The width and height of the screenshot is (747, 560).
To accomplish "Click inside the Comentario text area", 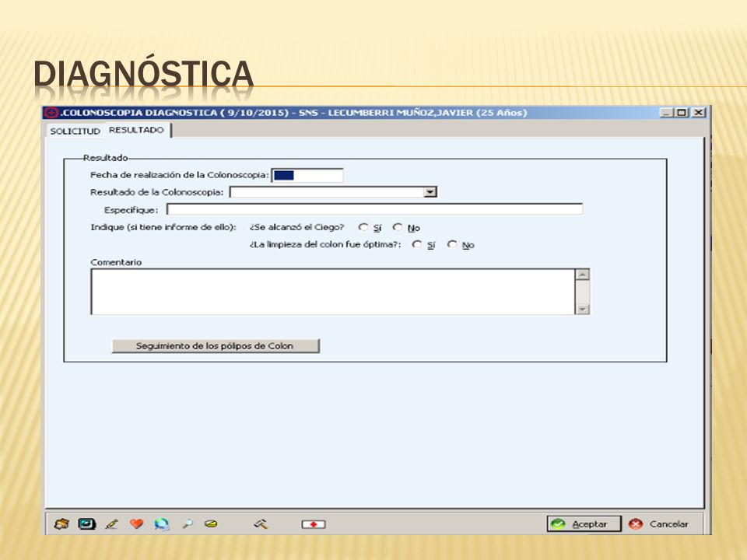I will coord(333,292).
